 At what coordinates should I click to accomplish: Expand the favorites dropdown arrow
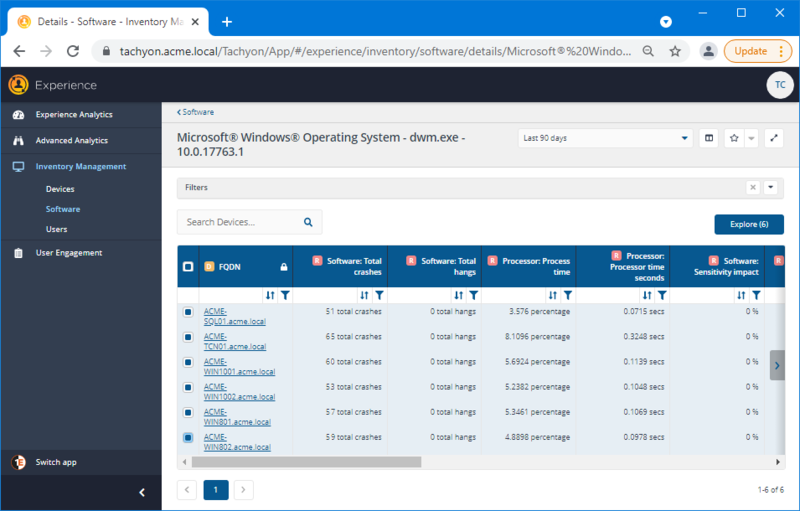pos(751,138)
